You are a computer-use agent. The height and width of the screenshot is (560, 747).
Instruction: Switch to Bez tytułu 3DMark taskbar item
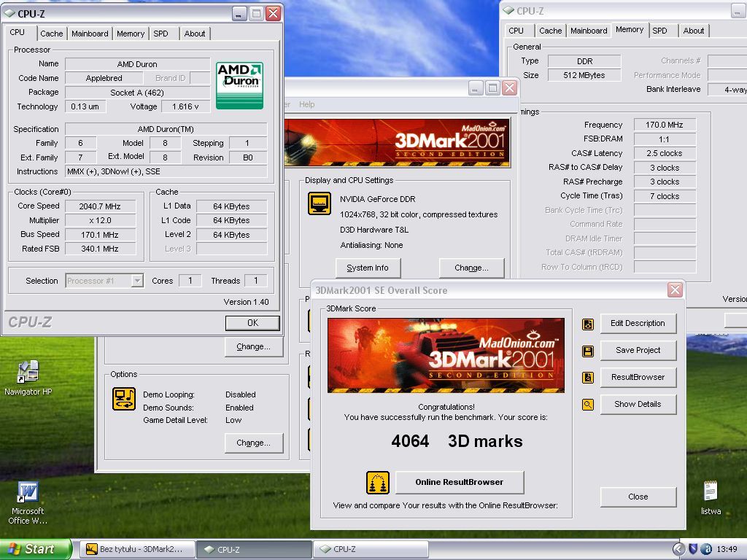click(136, 550)
